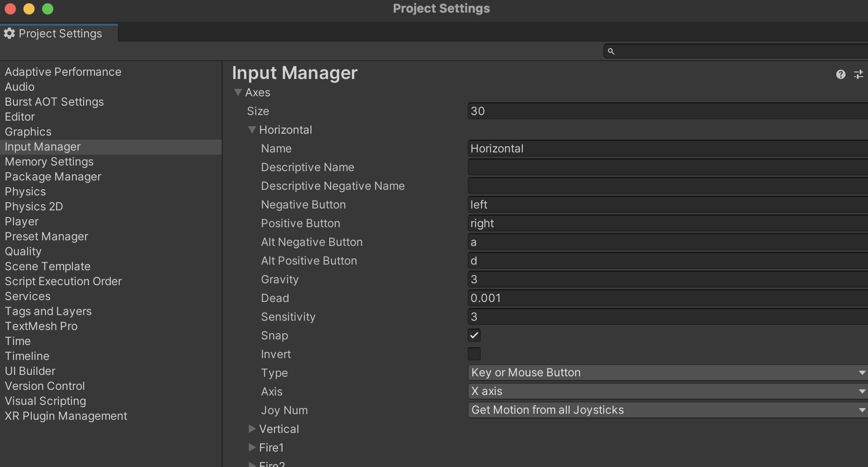Click the Positive Button field with right
868x467 pixels.
pos(668,223)
